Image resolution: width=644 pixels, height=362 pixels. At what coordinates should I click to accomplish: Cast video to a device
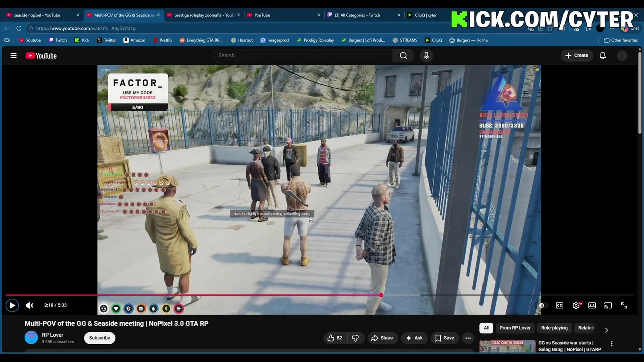608,305
